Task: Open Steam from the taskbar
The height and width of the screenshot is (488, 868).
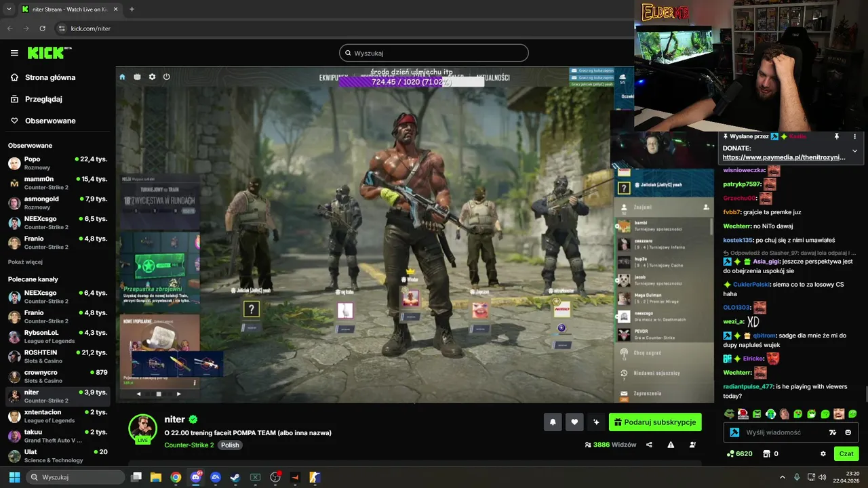Action: point(235,477)
